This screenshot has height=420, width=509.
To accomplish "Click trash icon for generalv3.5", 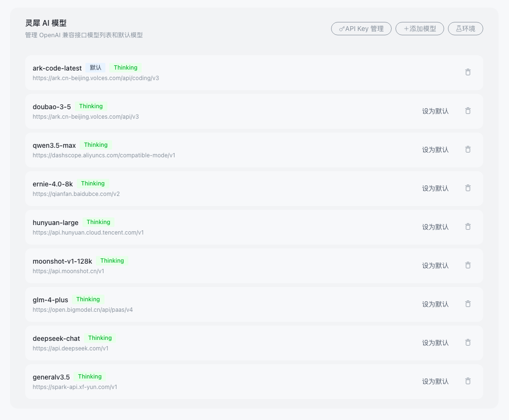I will pos(467,381).
